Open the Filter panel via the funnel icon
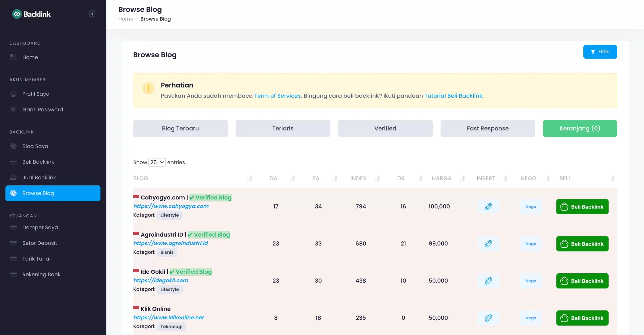 [593, 52]
